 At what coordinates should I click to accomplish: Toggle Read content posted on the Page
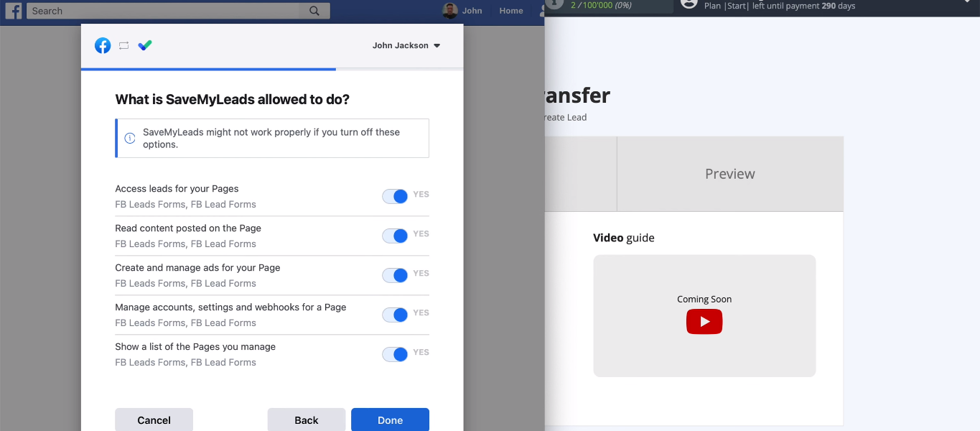coord(395,236)
